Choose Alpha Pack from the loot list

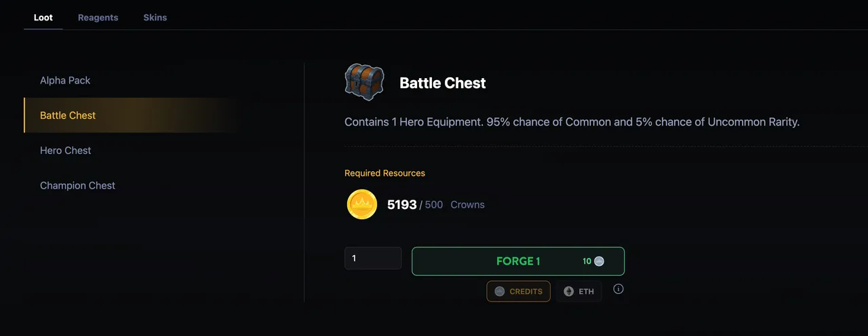point(65,80)
